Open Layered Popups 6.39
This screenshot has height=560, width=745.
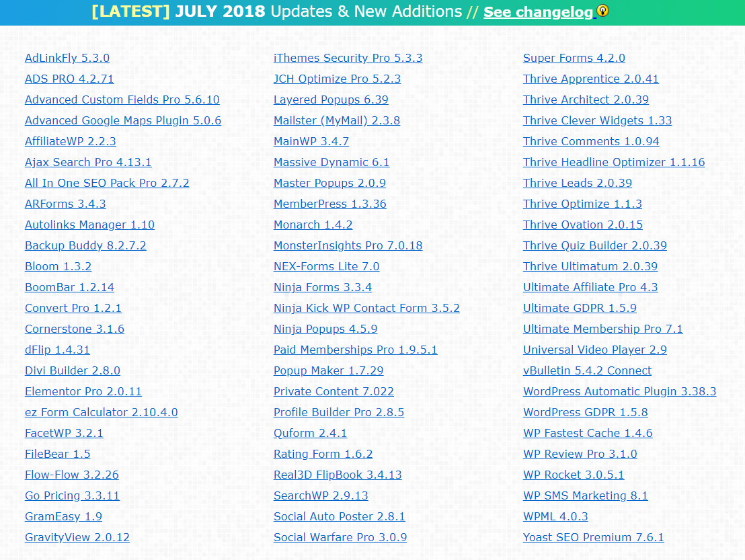[331, 99]
